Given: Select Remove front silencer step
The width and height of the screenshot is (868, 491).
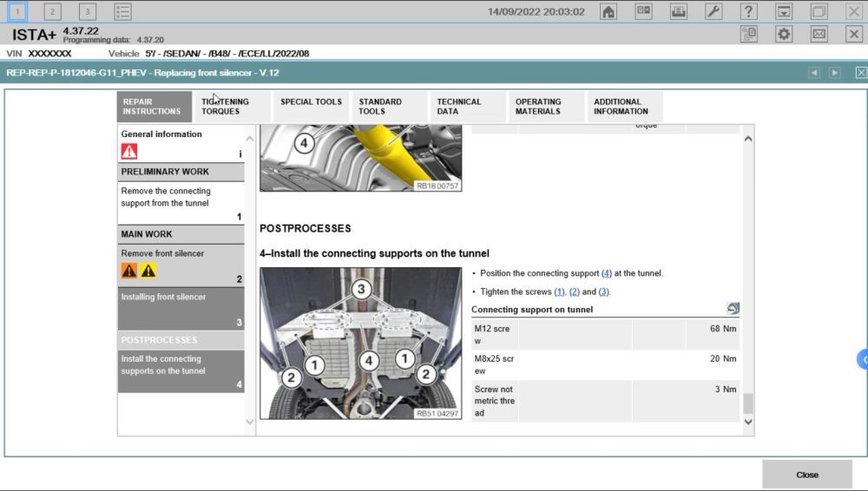Looking at the screenshot, I should pos(181,265).
